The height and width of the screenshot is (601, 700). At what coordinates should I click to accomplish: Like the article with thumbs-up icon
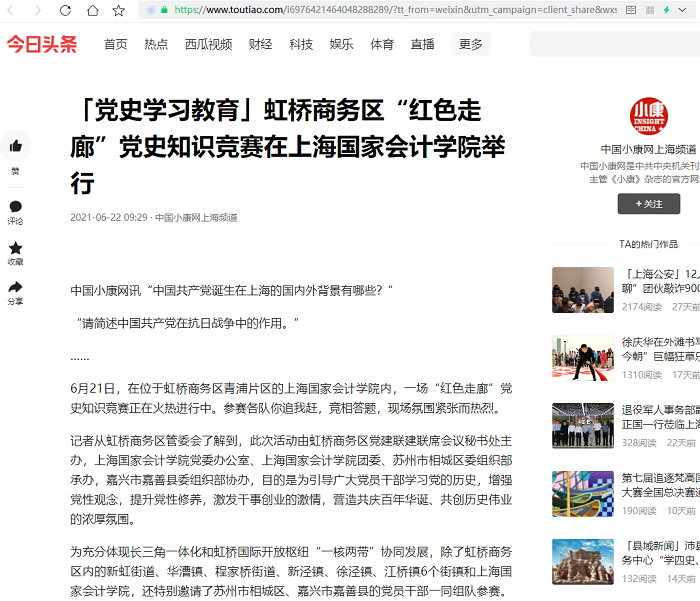[15, 146]
